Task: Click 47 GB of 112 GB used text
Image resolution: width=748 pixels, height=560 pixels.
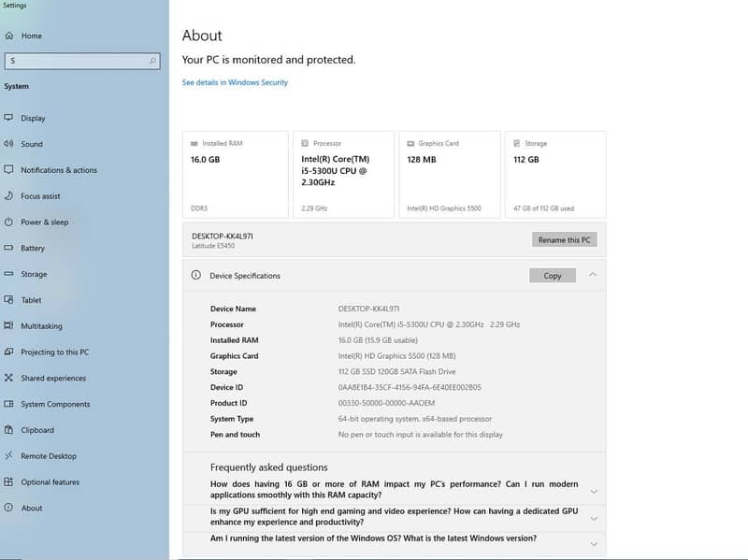Action: (544, 208)
